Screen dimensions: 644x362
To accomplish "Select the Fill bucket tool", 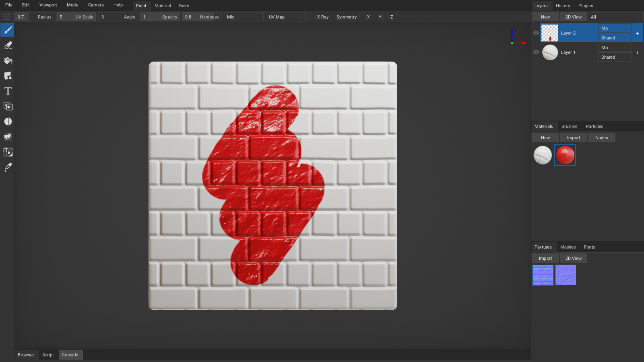I will pos(8,61).
